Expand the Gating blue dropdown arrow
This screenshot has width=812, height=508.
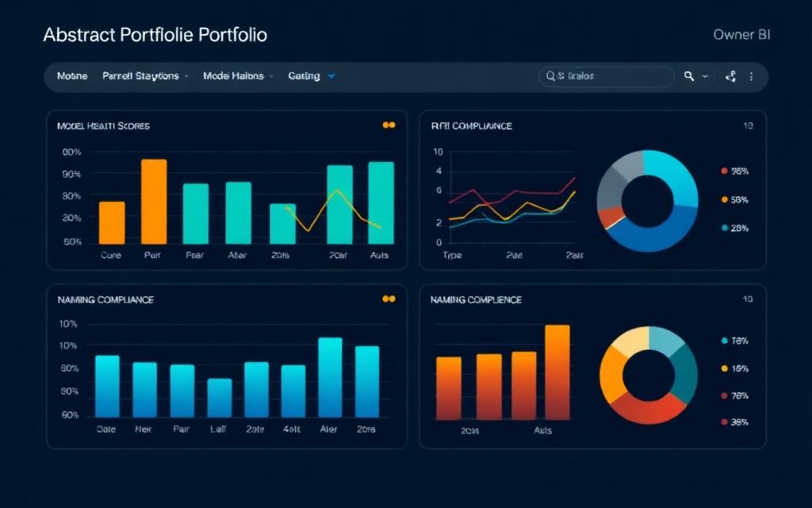pos(331,76)
